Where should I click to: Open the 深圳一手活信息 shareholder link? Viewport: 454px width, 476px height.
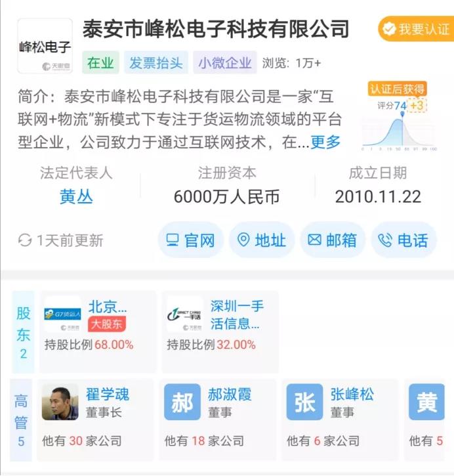[237, 314]
